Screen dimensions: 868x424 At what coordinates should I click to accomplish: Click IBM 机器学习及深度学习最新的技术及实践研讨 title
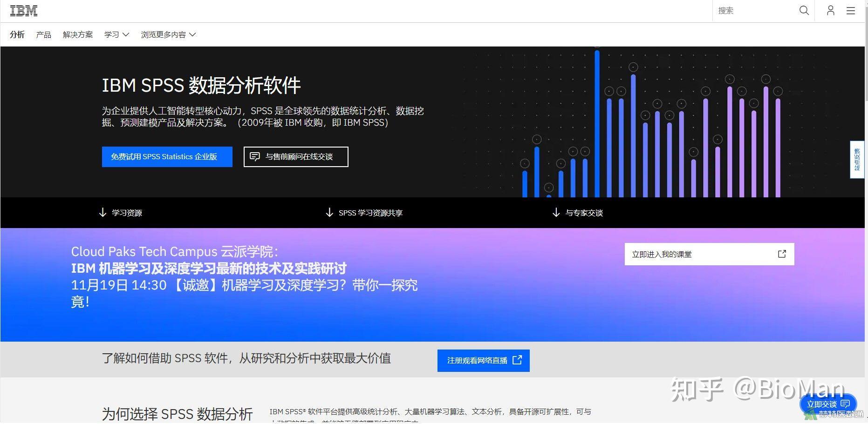pos(209,269)
